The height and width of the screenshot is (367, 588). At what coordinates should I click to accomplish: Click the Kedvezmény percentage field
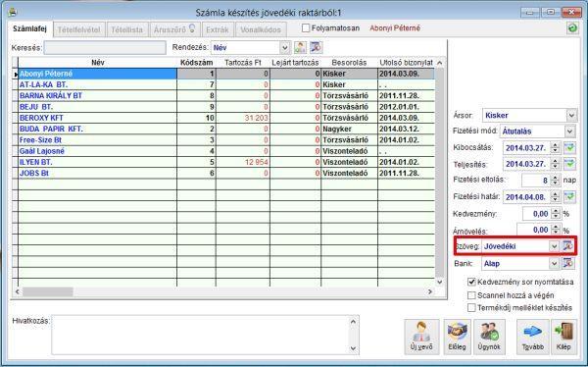pyautogui.click(x=537, y=214)
